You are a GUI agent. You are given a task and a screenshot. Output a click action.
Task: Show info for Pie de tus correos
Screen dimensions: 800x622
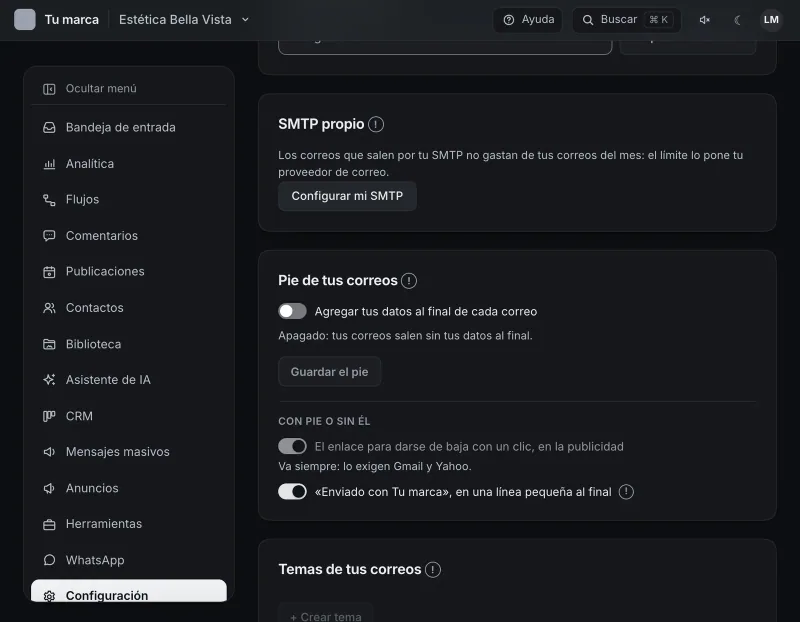409,281
